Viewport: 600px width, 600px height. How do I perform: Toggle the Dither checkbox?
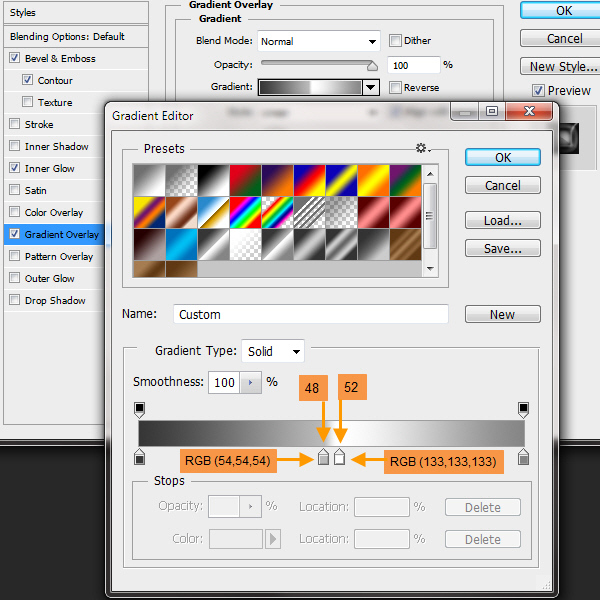pos(395,41)
